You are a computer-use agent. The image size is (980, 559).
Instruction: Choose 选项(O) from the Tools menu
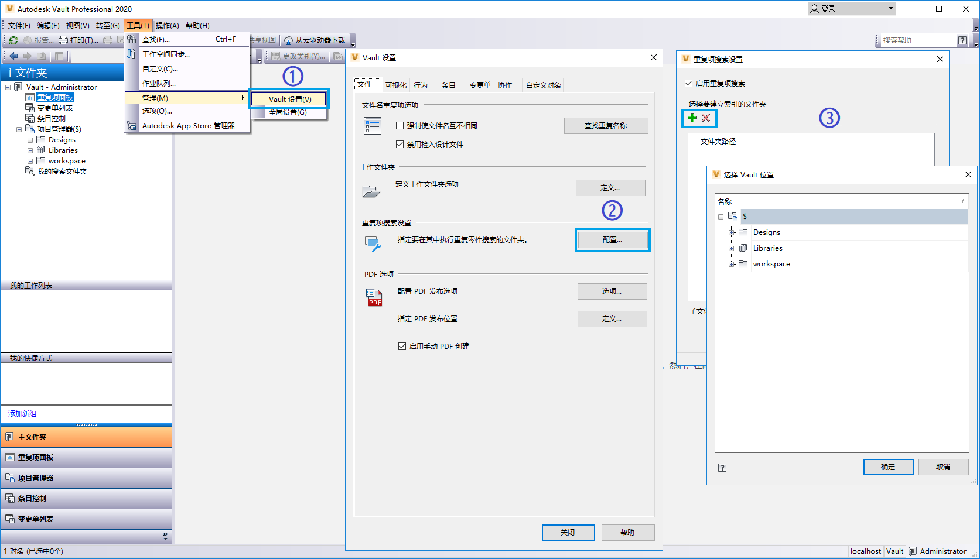point(187,111)
